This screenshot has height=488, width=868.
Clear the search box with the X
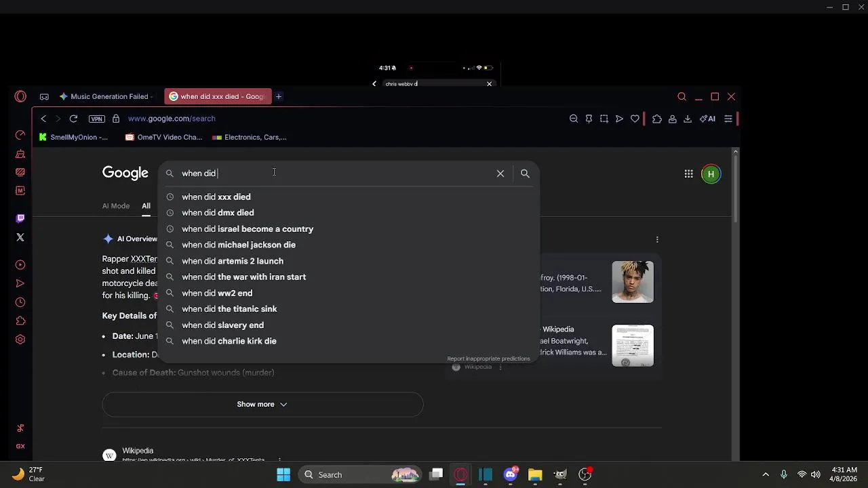pyautogui.click(x=500, y=174)
